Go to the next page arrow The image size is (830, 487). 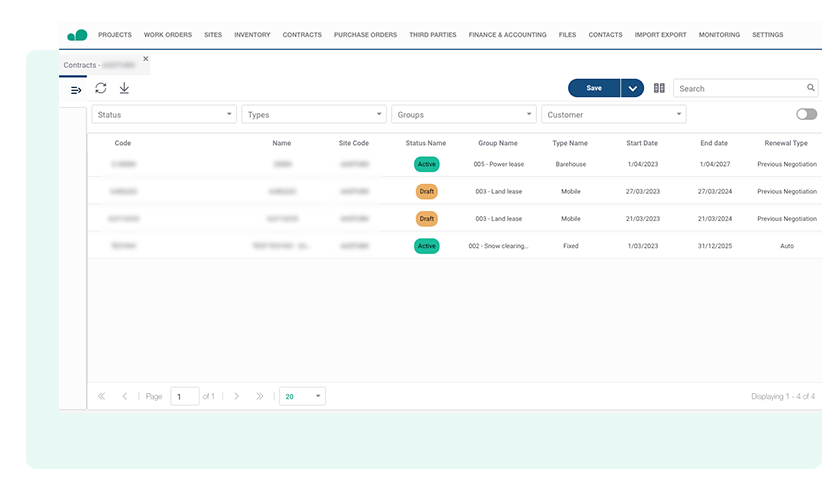pos(236,396)
